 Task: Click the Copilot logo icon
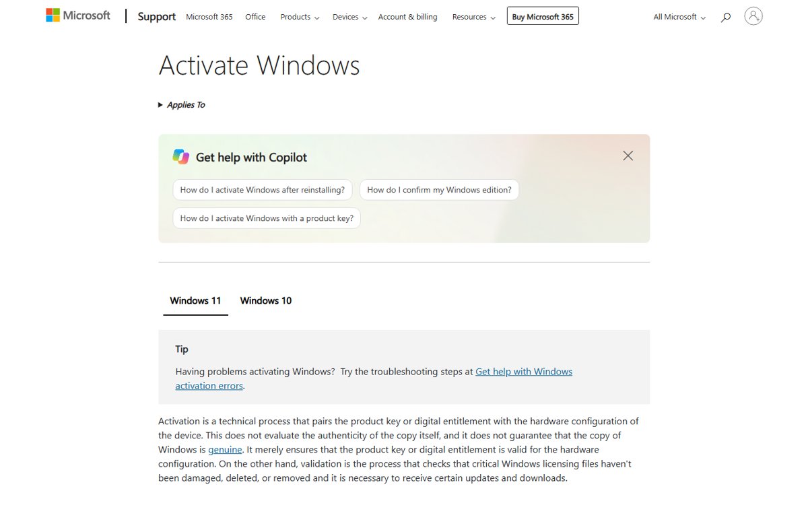tap(180, 157)
